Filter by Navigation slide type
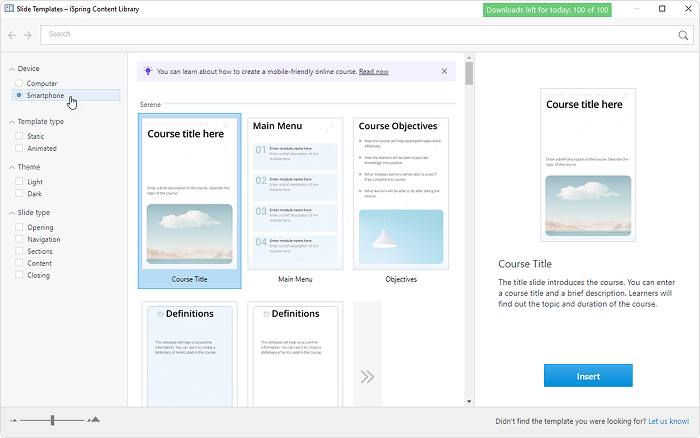Viewport: 700px width, 438px height. coord(19,239)
